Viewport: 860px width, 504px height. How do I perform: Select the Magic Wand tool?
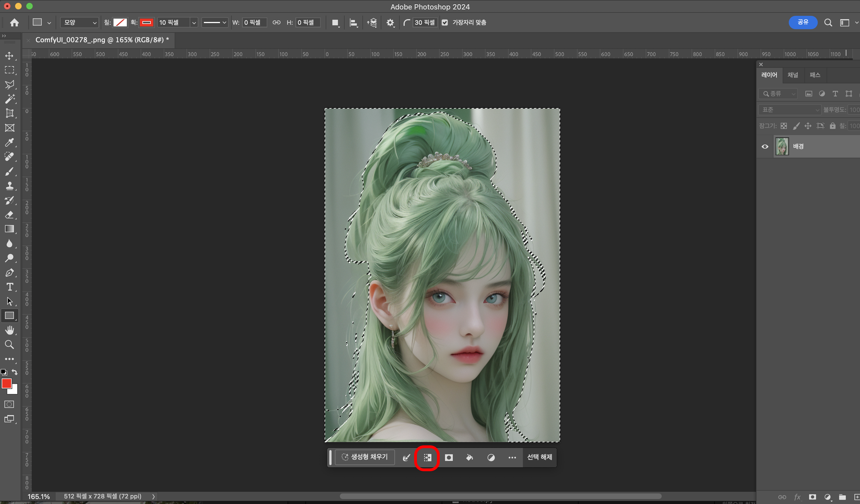(9, 99)
